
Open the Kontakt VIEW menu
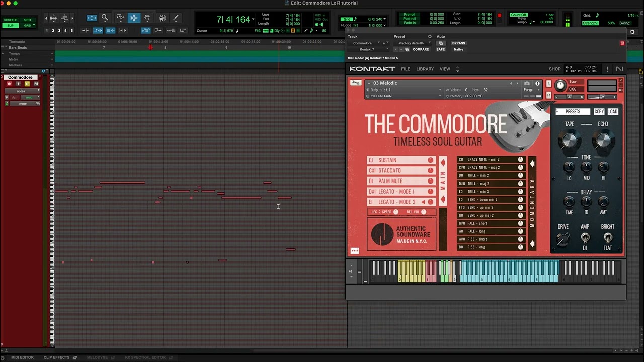[445, 69]
